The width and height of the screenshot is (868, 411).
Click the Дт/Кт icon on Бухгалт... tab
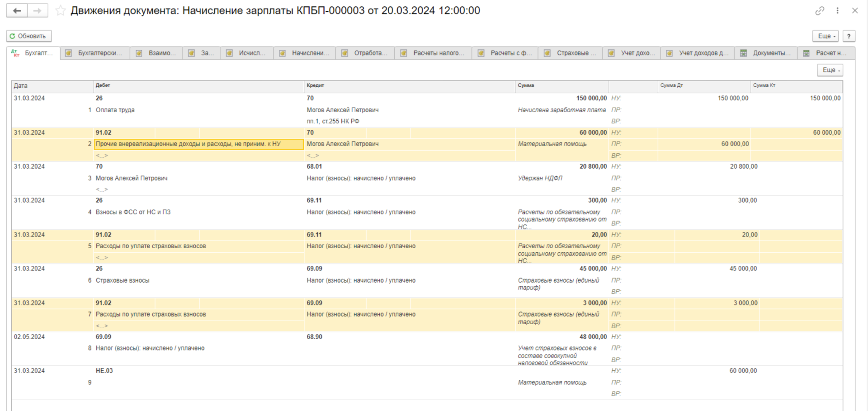pos(15,53)
